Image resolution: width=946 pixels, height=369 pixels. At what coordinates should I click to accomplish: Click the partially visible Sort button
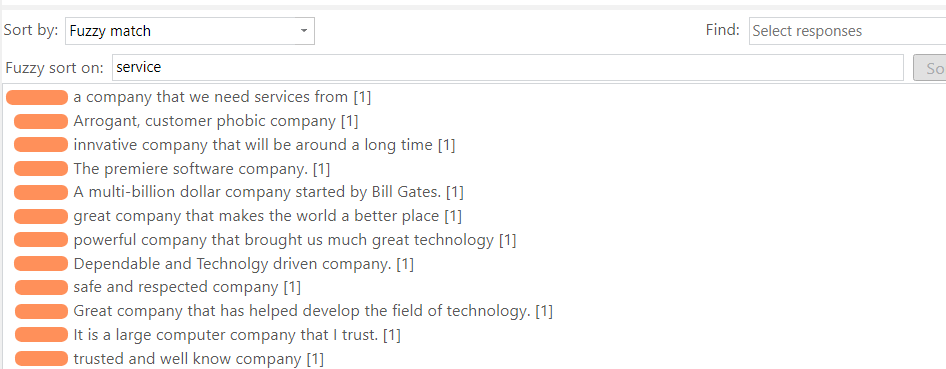click(930, 68)
